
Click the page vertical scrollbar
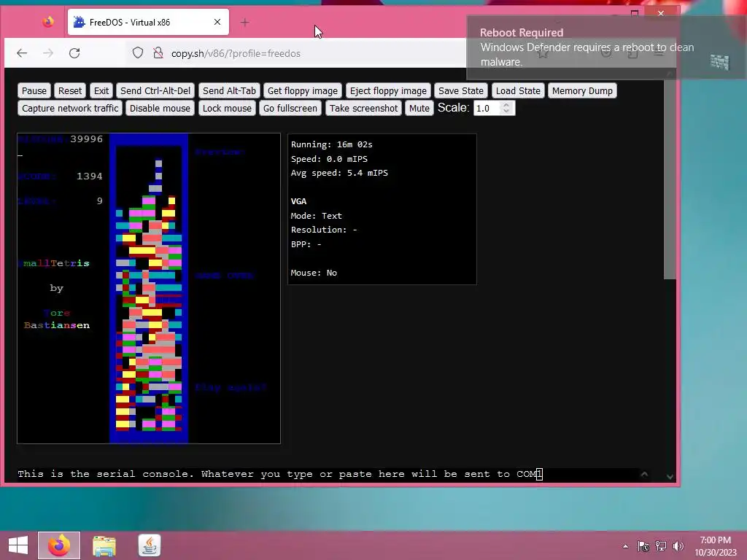click(x=670, y=179)
